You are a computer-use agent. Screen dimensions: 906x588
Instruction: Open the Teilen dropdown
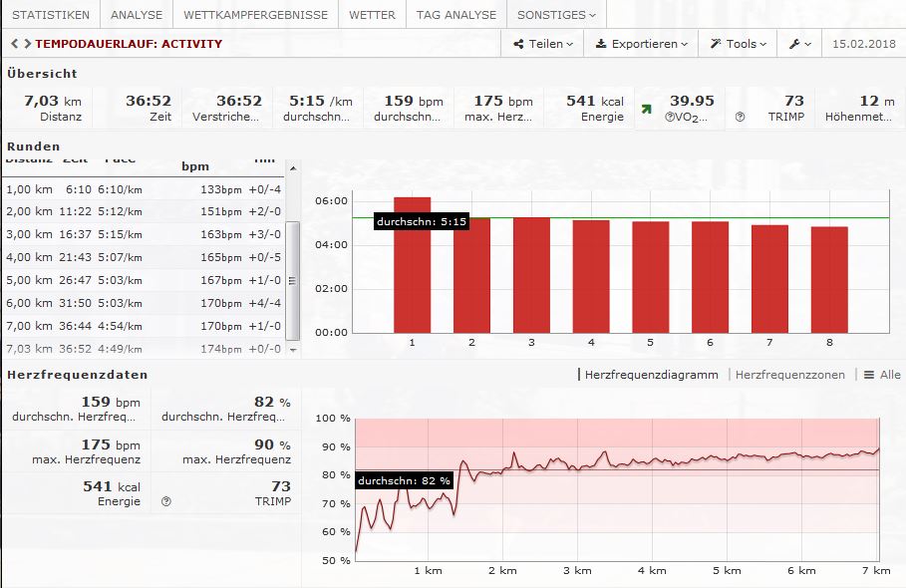coord(543,44)
